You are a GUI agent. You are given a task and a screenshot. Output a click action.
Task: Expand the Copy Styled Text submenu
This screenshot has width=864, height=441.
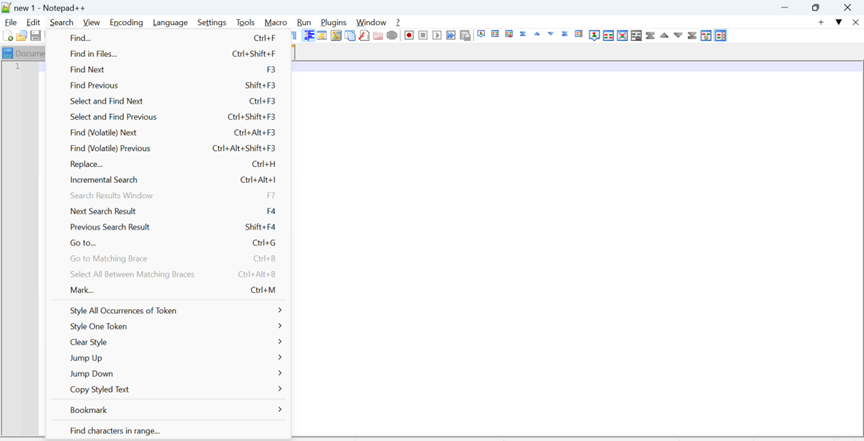169,389
